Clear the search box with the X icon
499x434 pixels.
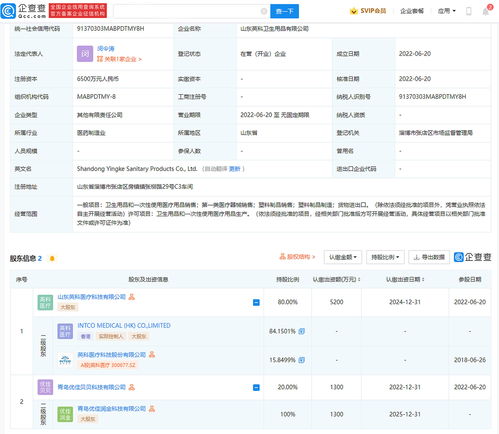264,11
